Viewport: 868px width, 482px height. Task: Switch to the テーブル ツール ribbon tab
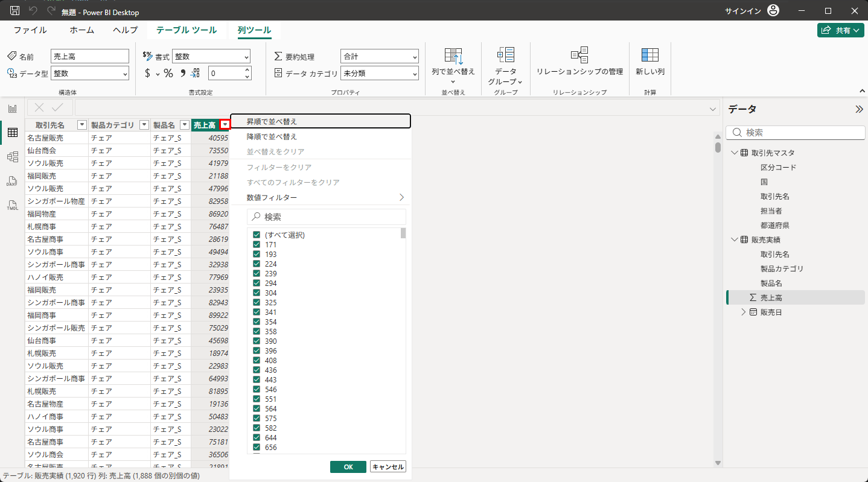coord(187,30)
